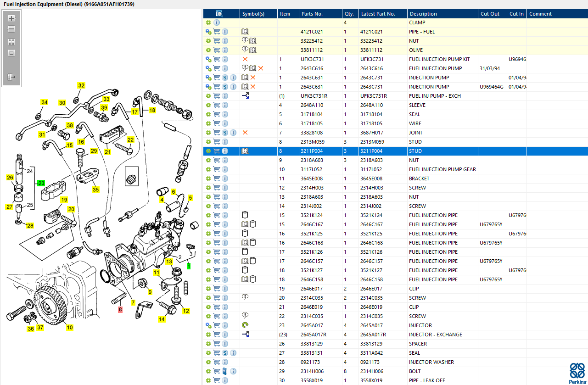Open info for the CLAMP row
Screen dimensions: 588x385
tap(217, 22)
